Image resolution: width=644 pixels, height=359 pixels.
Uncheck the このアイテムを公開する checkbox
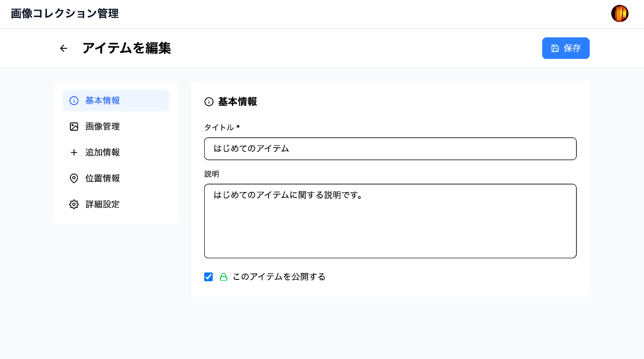(209, 277)
